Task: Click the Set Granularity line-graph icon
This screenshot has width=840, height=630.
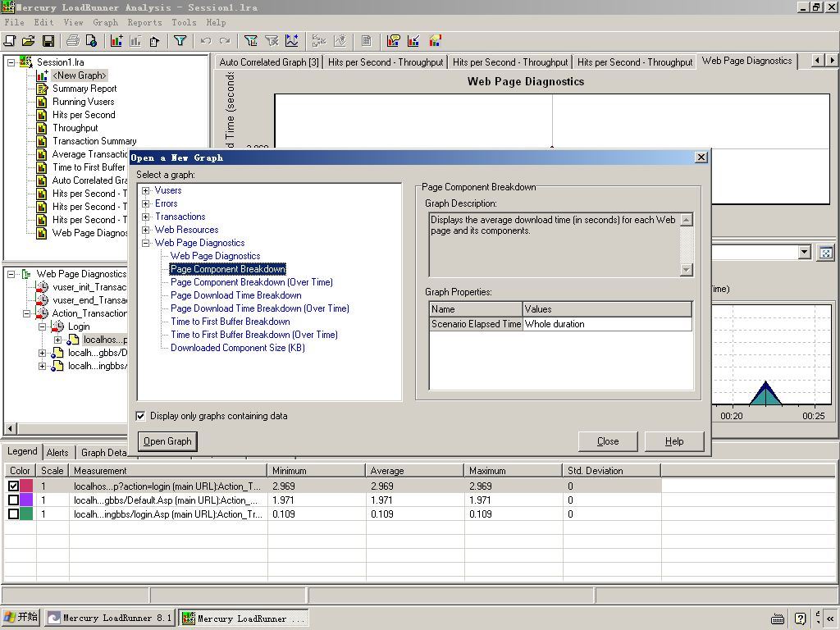Action: 292,41
